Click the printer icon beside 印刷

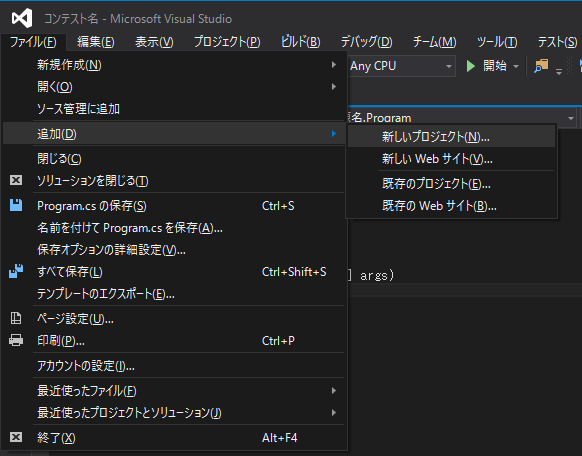[x=16, y=340]
